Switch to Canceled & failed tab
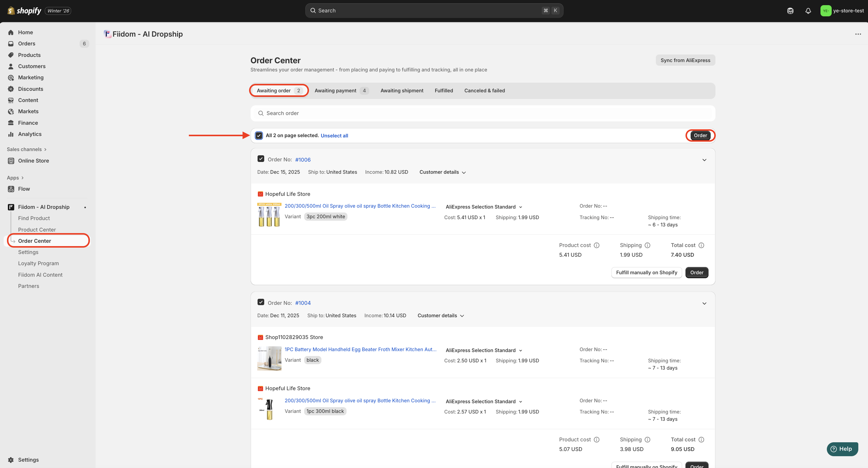Viewport: 868px width, 468px height. (x=484, y=91)
